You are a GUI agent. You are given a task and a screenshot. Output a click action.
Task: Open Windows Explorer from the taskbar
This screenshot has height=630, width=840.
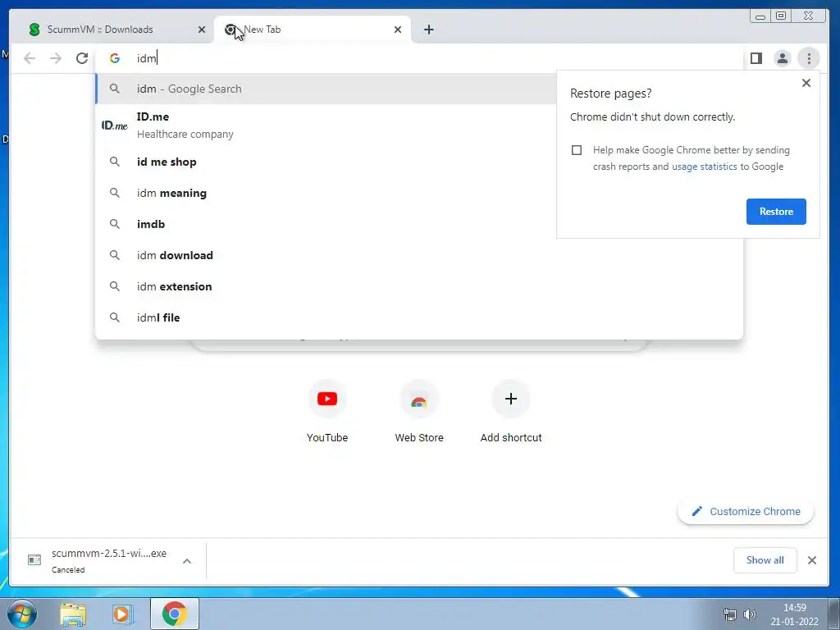[x=73, y=614]
